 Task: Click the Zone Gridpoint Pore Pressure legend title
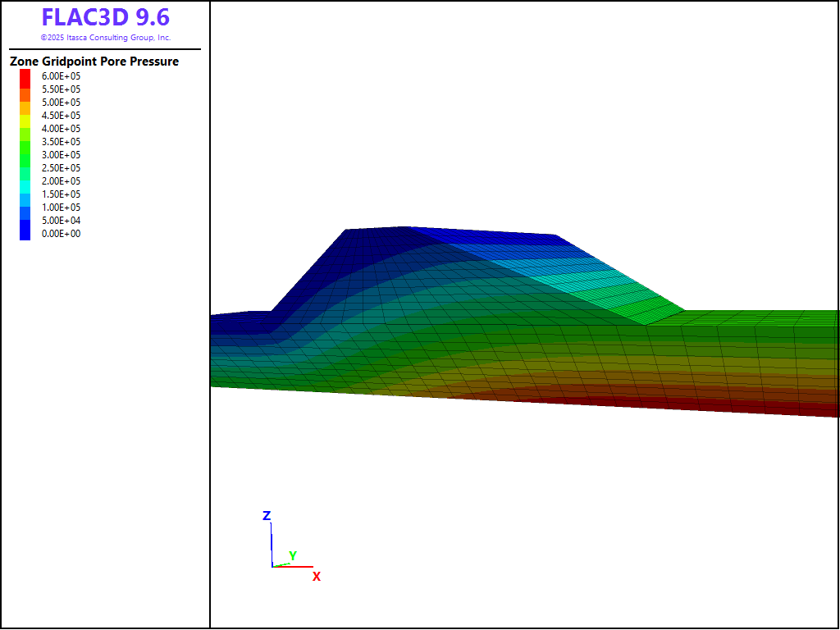[x=94, y=62]
